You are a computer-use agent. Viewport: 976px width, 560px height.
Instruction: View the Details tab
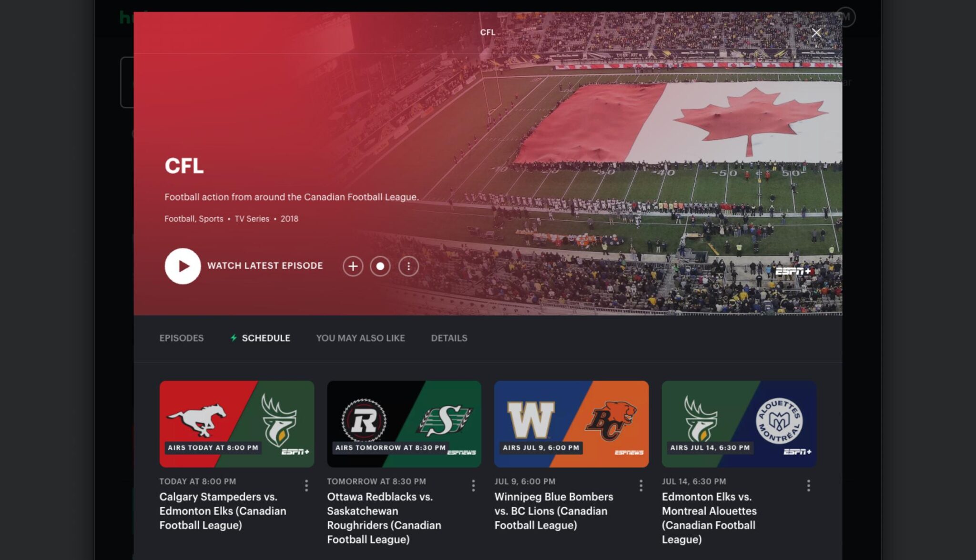pyautogui.click(x=449, y=338)
